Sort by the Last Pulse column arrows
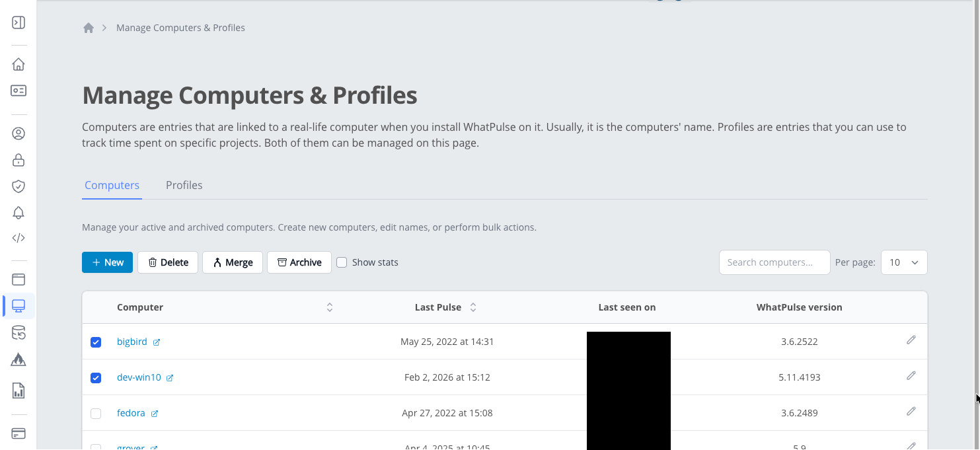The width and height of the screenshot is (980, 450). 473,307
